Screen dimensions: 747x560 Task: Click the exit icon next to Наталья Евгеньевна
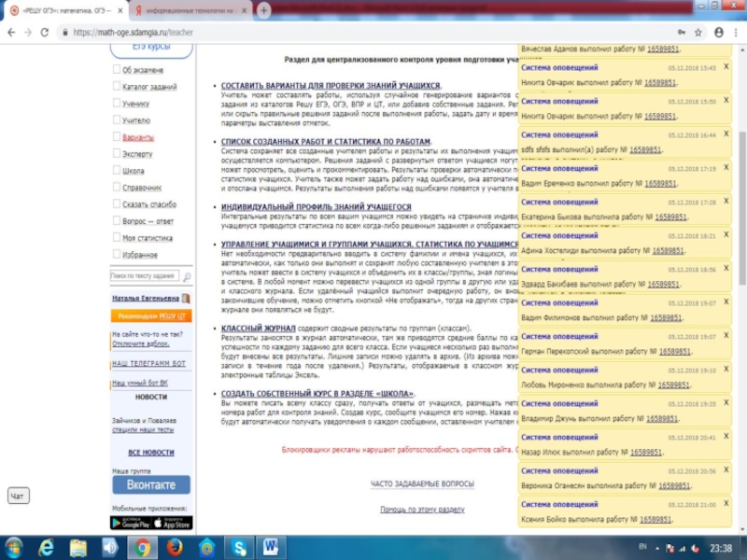tap(186, 299)
